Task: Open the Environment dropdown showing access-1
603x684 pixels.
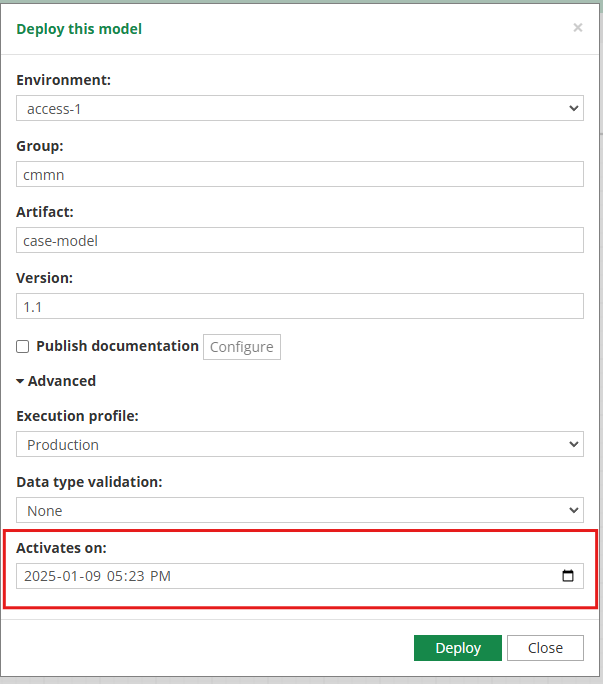Action: [x=300, y=108]
